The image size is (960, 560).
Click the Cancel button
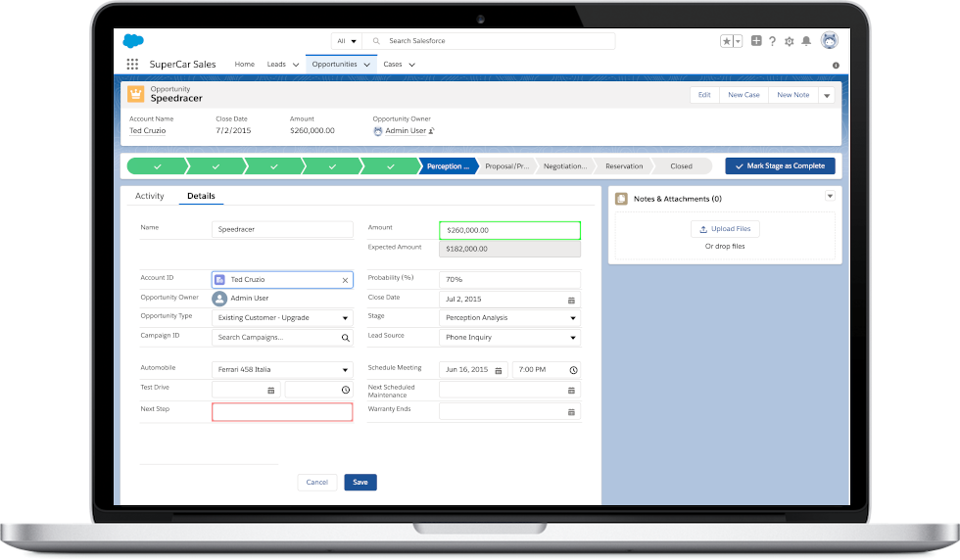(x=317, y=483)
